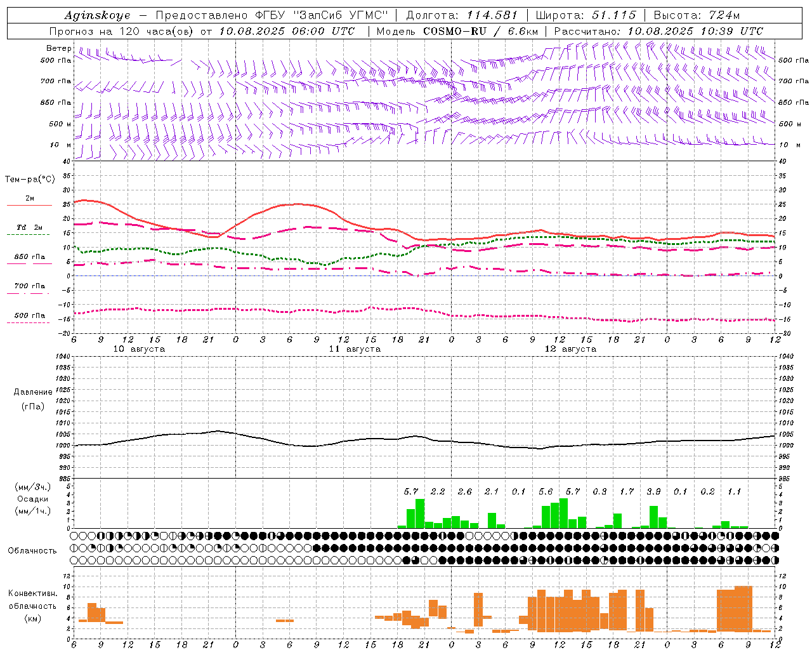
Task: Click the (мм/3ч.) units label
Action: [33, 487]
